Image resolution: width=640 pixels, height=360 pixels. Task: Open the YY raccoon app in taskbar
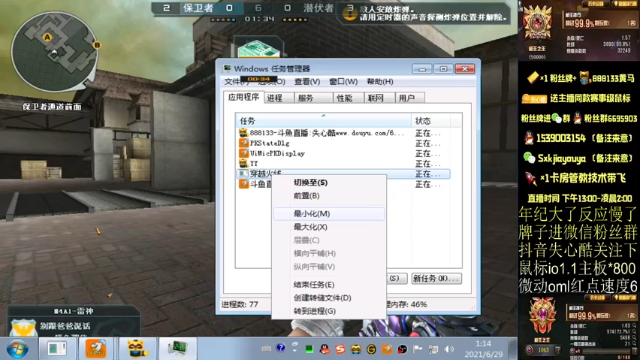tap(137, 348)
